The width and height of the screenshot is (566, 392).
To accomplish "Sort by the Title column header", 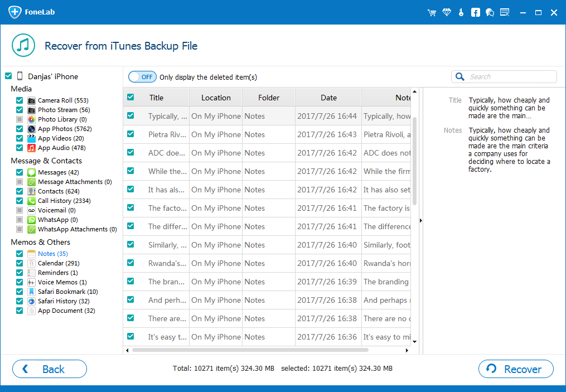I will (x=156, y=98).
